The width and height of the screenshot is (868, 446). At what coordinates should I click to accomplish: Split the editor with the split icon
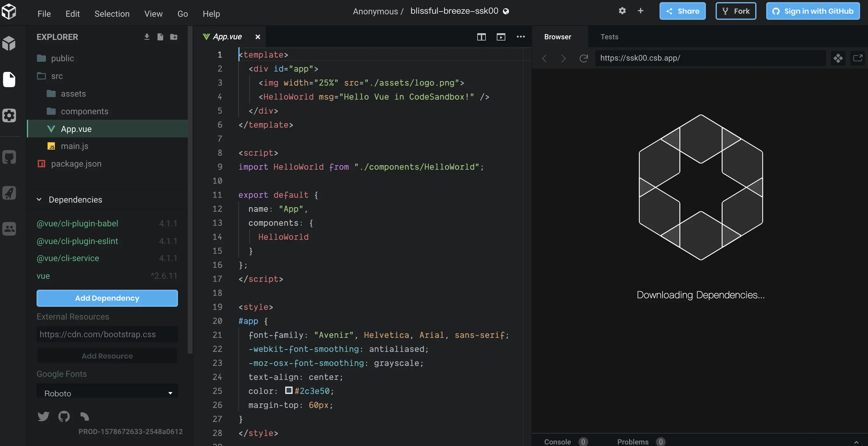(481, 37)
